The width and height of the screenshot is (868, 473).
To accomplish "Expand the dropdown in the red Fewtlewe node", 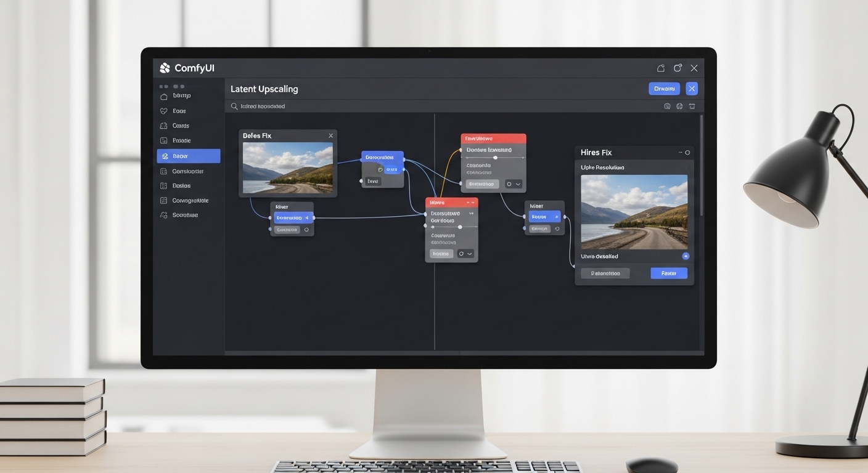I will (518, 184).
